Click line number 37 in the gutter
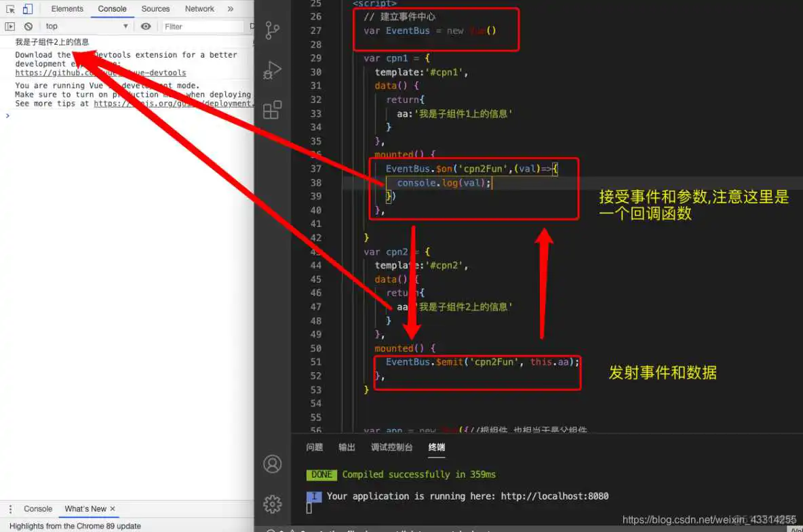Image resolution: width=803 pixels, height=532 pixels. pyautogui.click(x=316, y=169)
